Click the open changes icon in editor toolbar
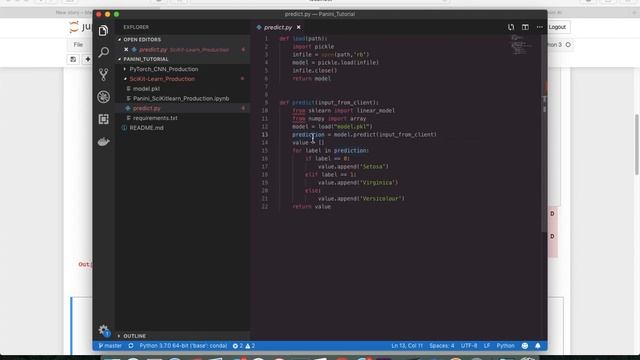This screenshot has width=640, height=360. (511, 27)
